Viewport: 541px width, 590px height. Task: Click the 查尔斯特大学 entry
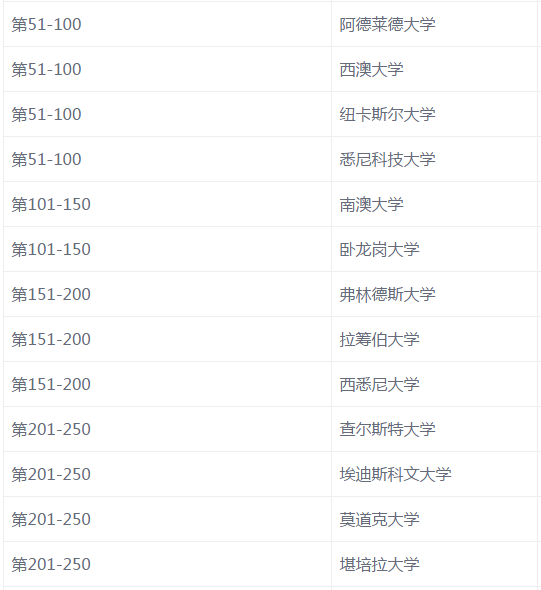point(388,429)
